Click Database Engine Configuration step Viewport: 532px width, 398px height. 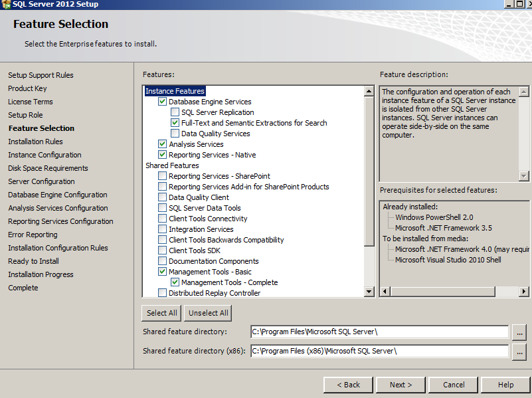pyautogui.click(x=57, y=195)
